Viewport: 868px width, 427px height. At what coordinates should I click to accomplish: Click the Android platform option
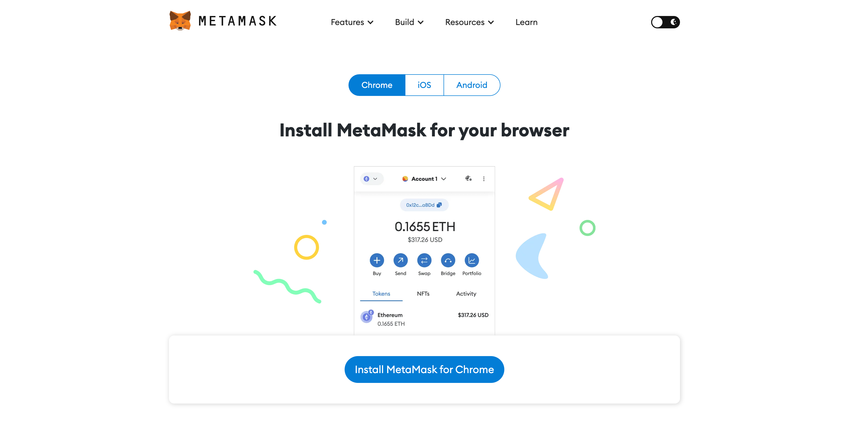(472, 85)
